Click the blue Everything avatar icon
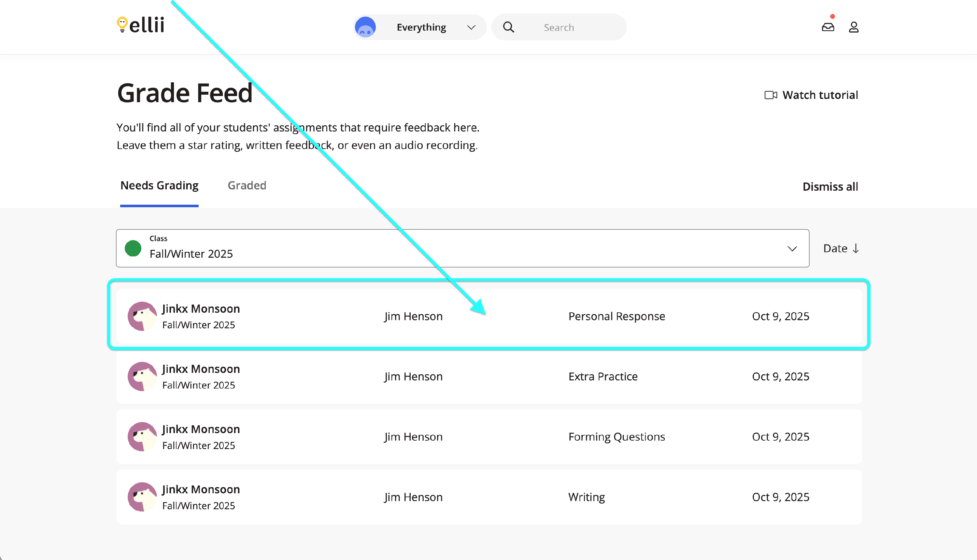Image resolution: width=977 pixels, height=560 pixels. 365,27
